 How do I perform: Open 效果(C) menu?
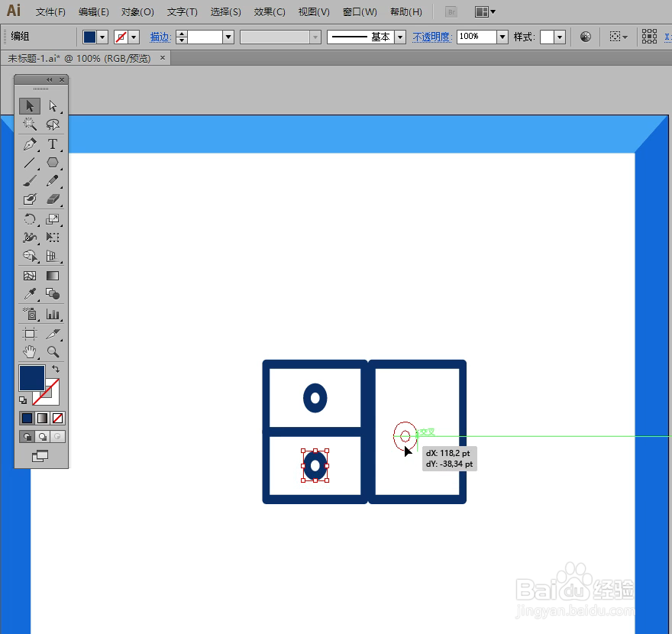(270, 12)
